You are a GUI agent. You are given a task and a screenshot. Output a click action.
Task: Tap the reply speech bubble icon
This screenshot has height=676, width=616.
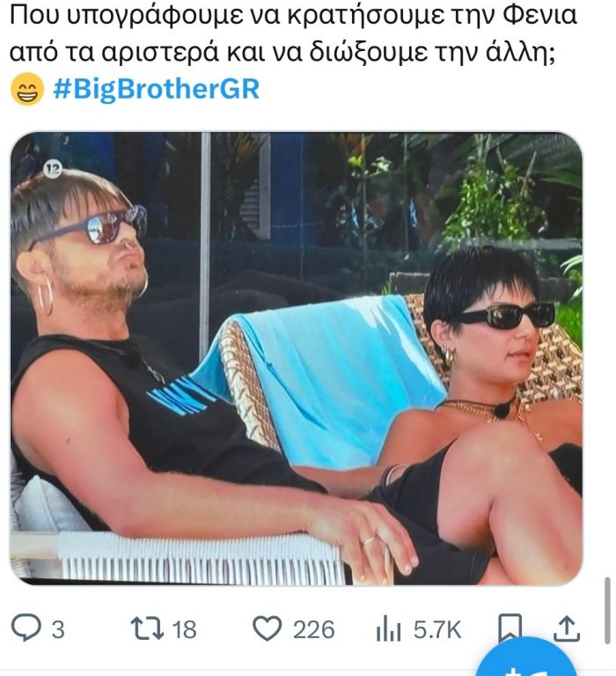(26, 628)
